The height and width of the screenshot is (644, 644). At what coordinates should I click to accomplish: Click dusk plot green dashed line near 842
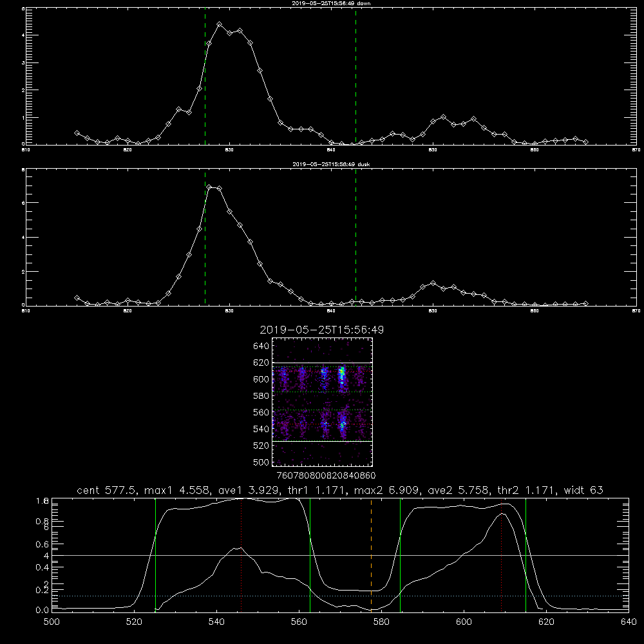click(355, 238)
